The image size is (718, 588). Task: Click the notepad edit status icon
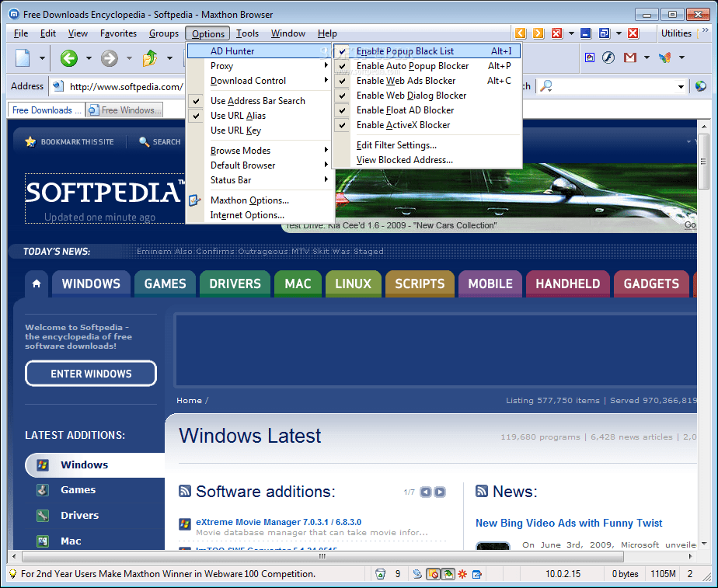pos(476,574)
